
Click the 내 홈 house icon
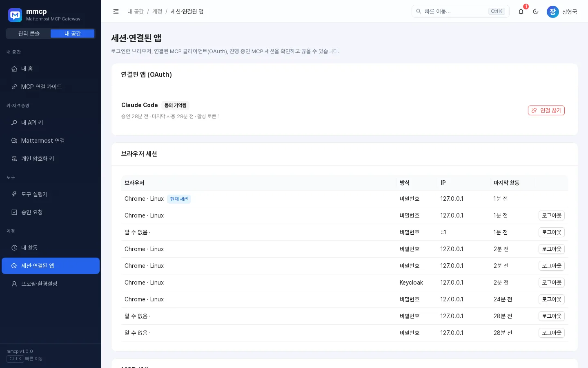14,69
